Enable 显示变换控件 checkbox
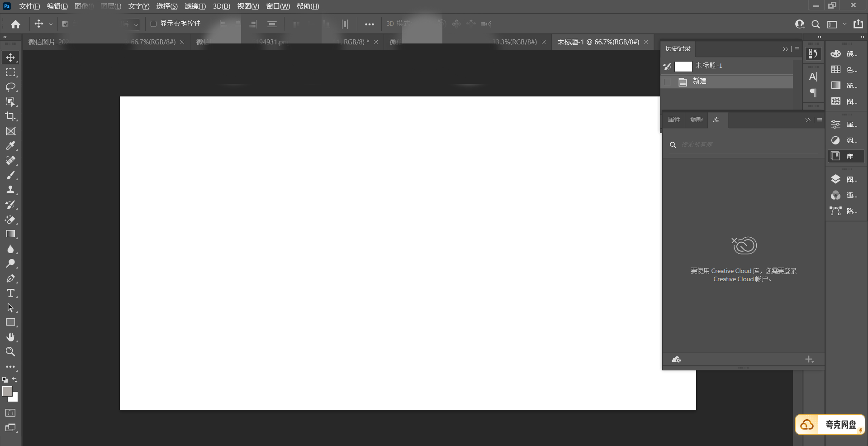Image resolution: width=868 pixels, height=446 pixels. [x=153, y=24]
